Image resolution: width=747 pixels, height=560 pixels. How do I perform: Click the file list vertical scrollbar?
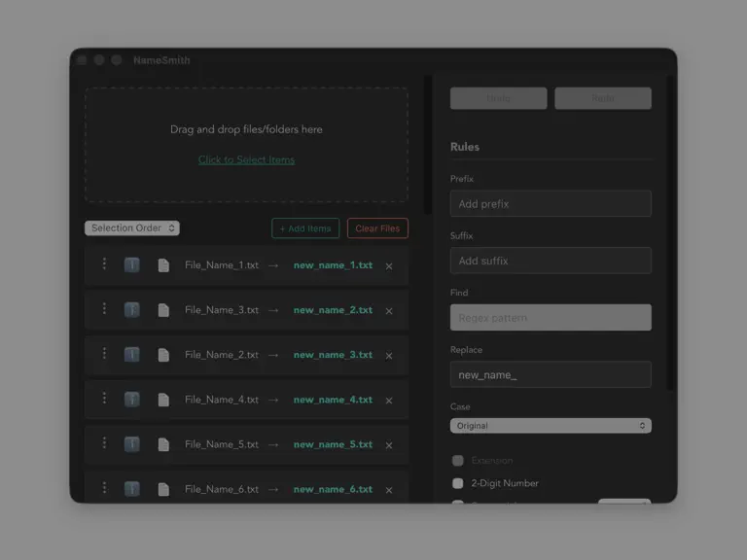pyautogui.click(x=428, y=145)
